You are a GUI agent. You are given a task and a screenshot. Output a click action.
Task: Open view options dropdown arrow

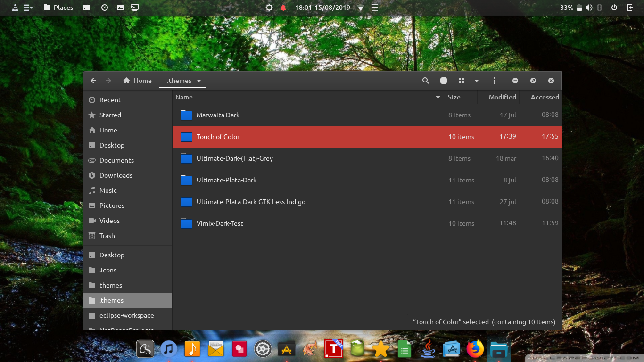pyautogui.click(x=477, y=81)
